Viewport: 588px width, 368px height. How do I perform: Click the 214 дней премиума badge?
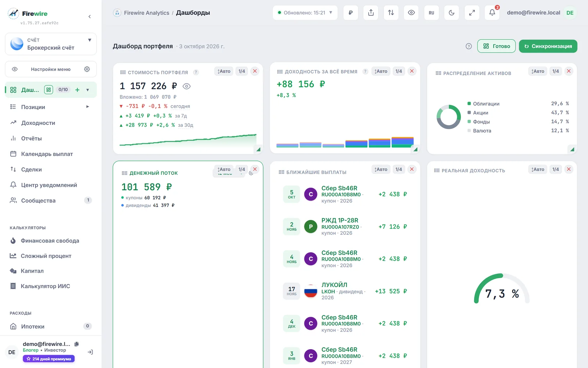(x=49, y=359)
